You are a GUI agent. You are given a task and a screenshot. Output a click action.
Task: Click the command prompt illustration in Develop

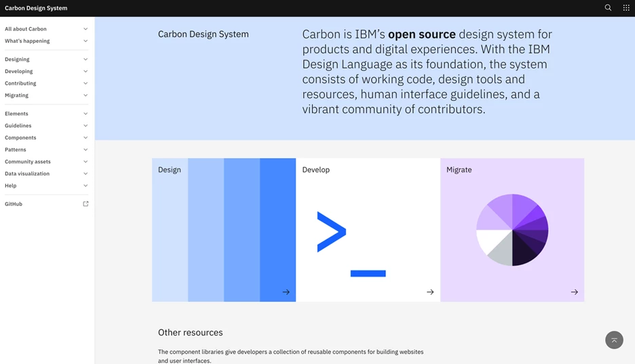pyautogui.click(x=351, y=244)
